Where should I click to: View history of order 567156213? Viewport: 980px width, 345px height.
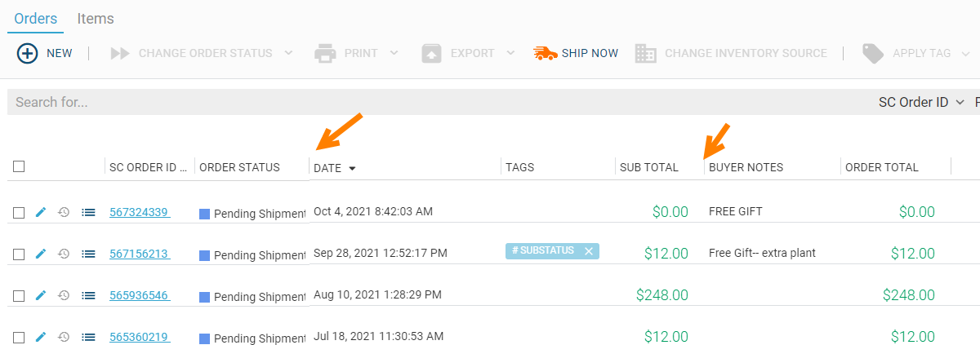coord(64,254)
